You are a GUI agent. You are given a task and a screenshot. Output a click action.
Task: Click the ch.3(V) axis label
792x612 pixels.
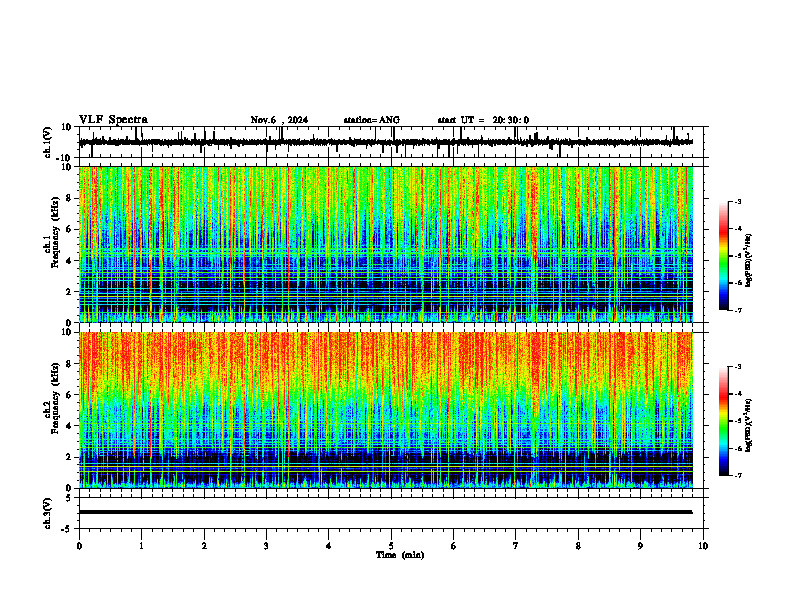(x=48, y=513)
